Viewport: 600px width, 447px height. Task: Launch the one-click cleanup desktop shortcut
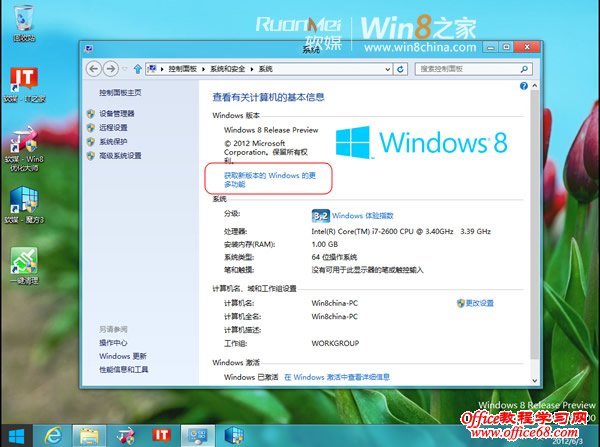point(24,266)
